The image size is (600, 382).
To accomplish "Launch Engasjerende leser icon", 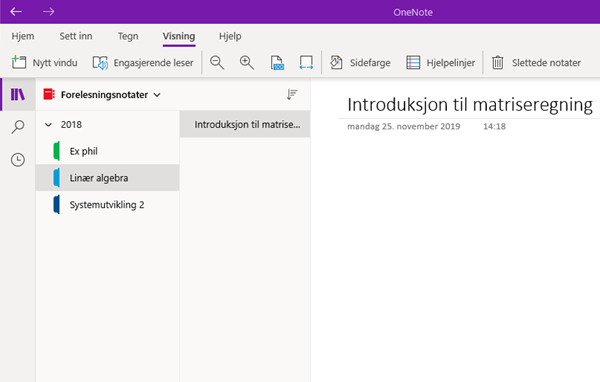I will pyautogui.click(x=100, y=62).
